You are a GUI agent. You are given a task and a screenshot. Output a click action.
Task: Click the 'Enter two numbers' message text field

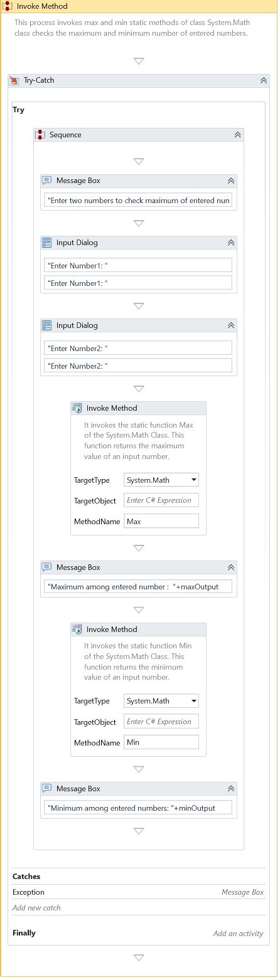tap(138, 201)
